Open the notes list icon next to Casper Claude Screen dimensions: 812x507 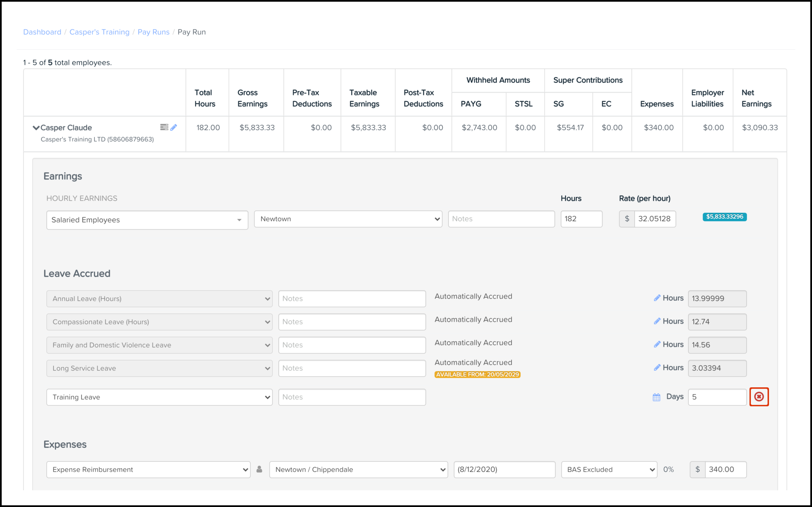pos(164,127)
